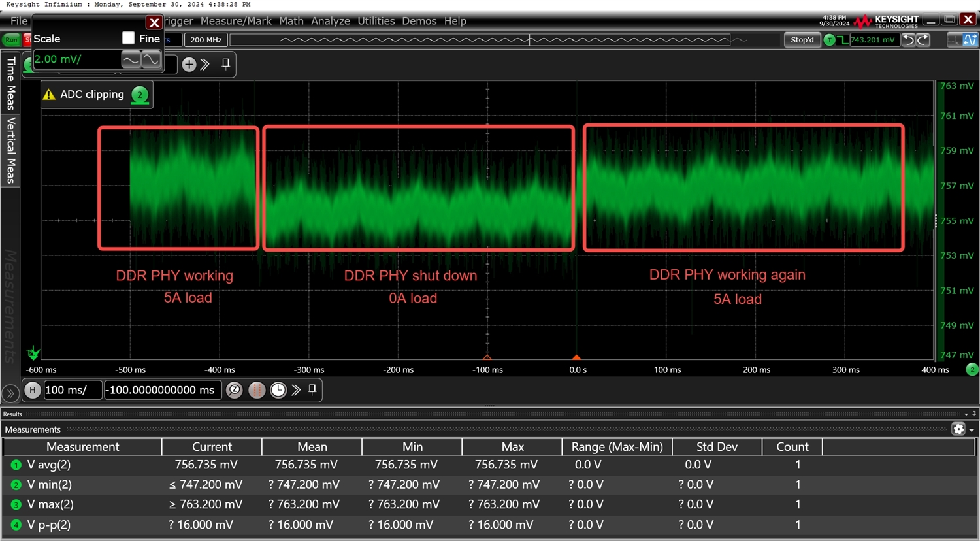
Task: Click the vertical offset handle on right axis
Action: pos(936,221)
